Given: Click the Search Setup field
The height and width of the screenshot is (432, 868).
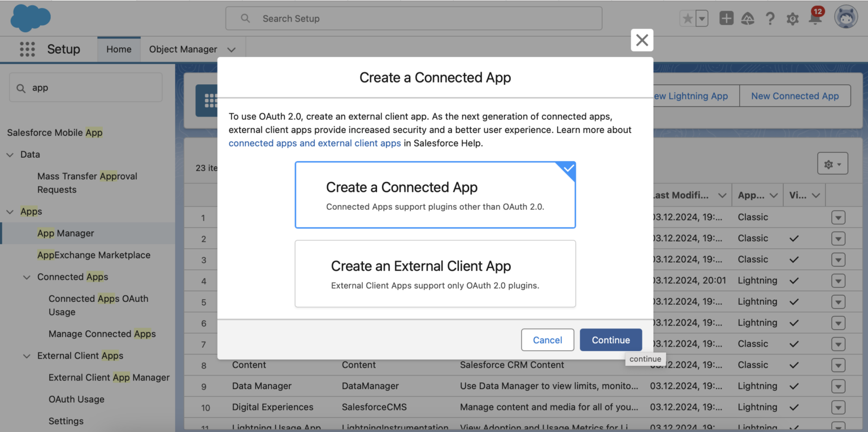Looking at the screenshot, I should (x=414, y=19).
